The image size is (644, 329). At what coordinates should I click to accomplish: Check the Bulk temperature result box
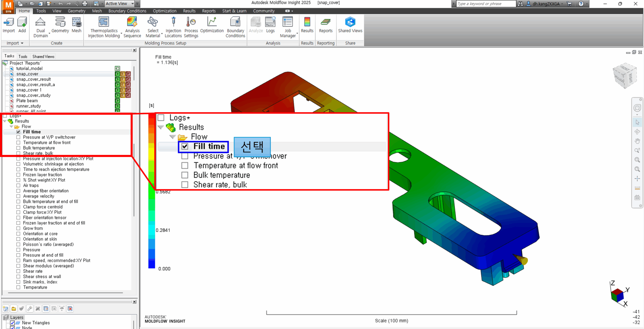pos(18,148)
